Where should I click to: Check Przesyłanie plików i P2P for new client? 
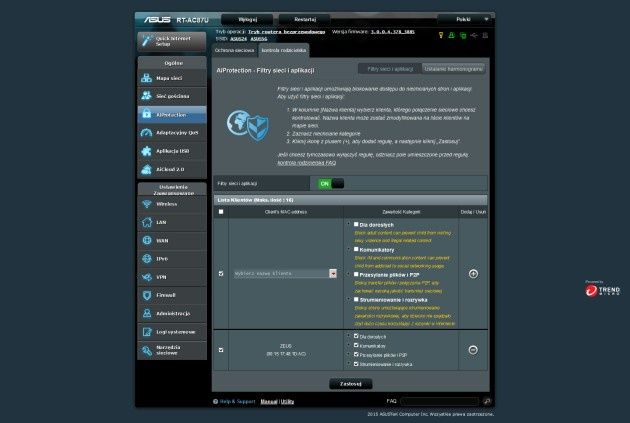pyautogui.click(x=356, y=274)
